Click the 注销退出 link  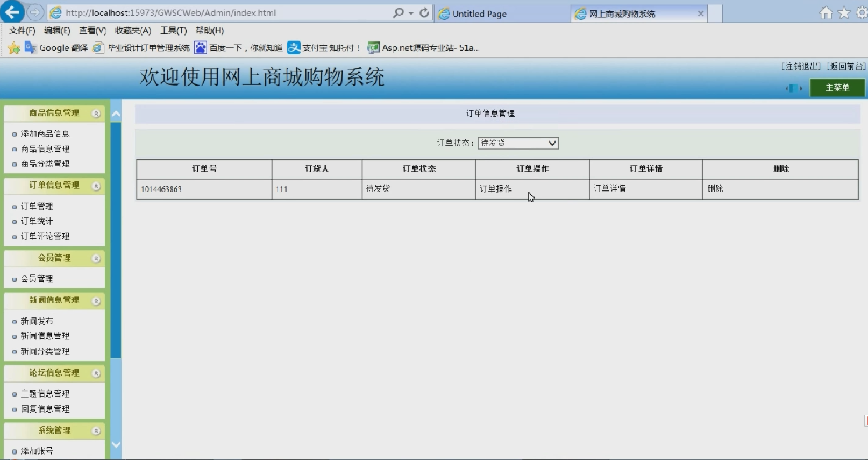click(x=801, y=66)
